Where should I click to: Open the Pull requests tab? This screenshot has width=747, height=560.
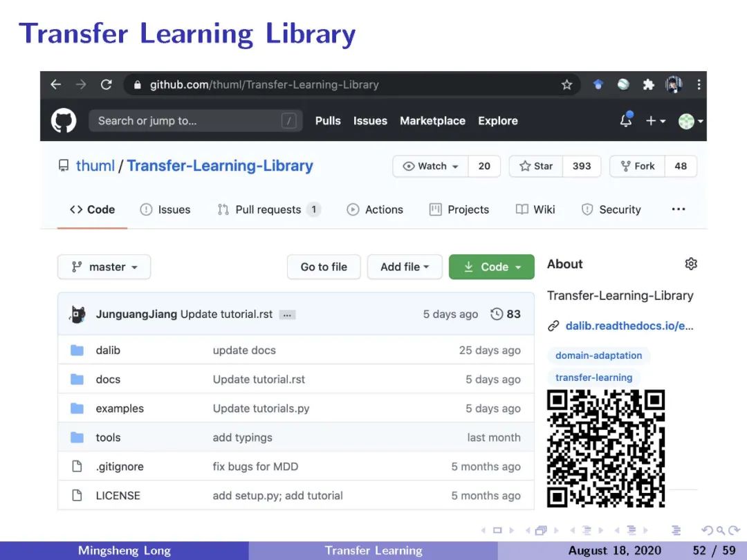268,209
